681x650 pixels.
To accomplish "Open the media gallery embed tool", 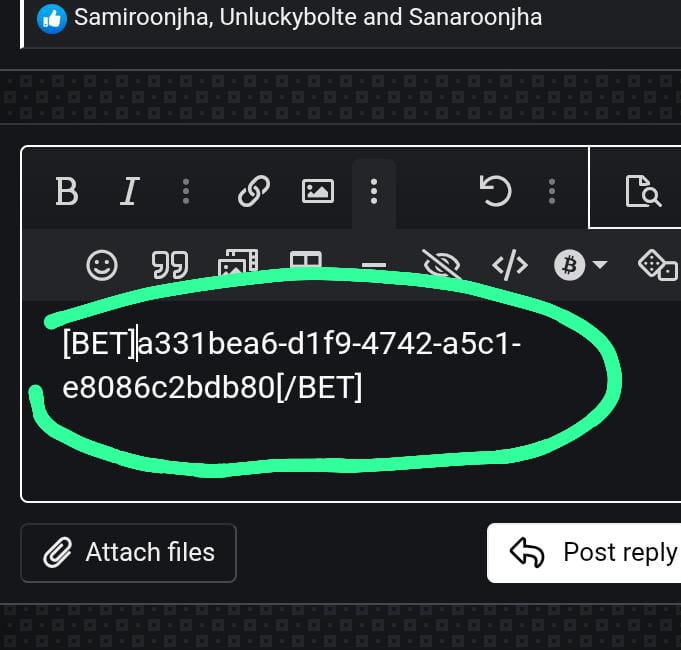I will click(x=238, y=265).
